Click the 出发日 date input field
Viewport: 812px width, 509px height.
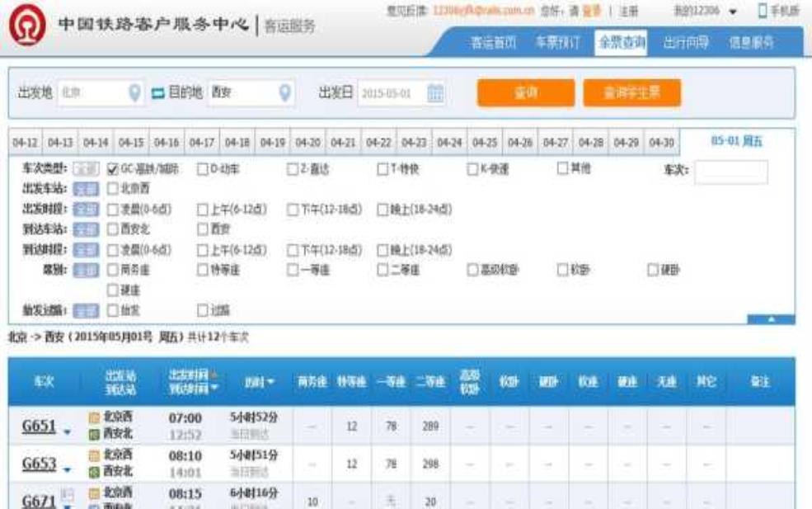(x=401, y=93)
